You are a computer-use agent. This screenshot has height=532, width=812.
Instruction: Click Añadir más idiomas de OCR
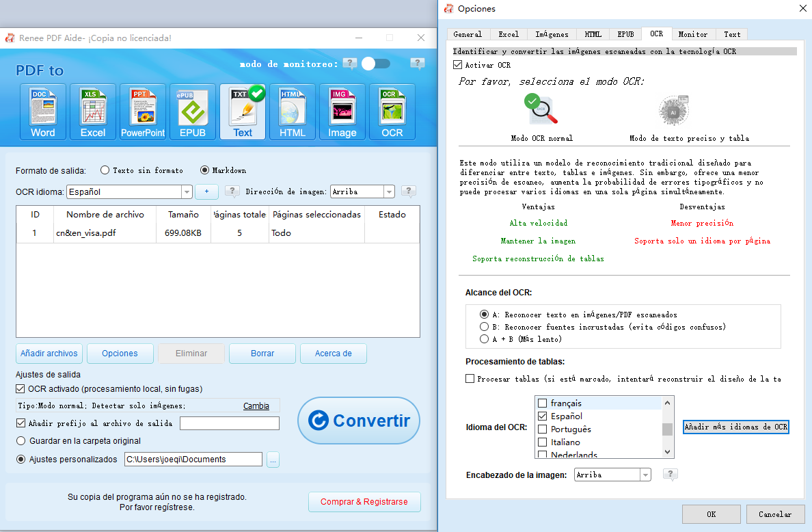click(735, 427)
